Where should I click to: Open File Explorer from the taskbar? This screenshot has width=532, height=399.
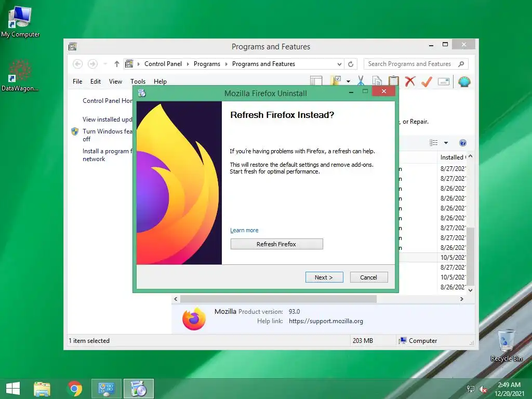pos(42,389)
